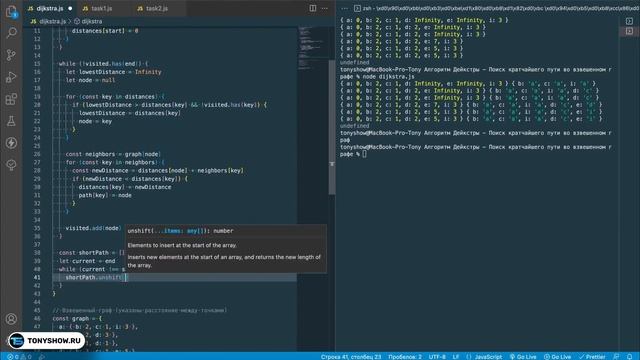Screen dimensions: 640x360
Task: Click 'distances[start] = 0' on line 11
Action: click(x=105, y=31)
